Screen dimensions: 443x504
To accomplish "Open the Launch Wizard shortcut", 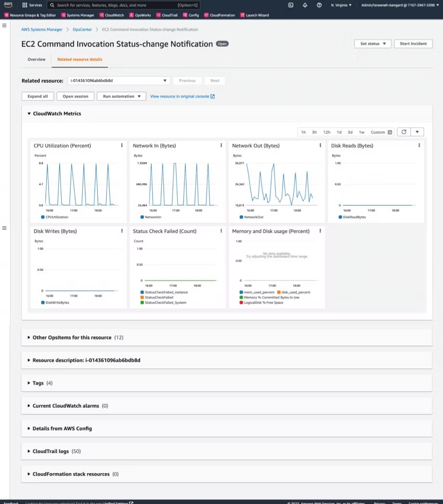I will [x=254, y=15].
